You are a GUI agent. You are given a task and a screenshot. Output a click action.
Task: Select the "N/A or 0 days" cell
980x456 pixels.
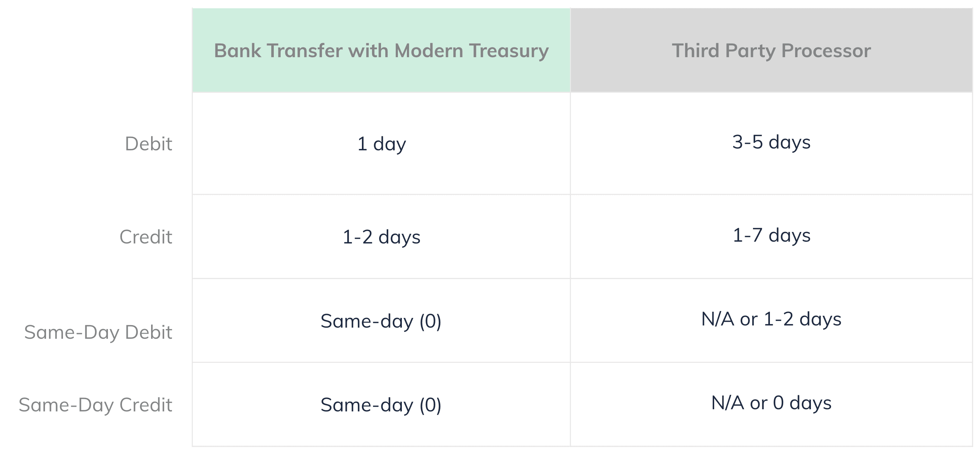tap(771, 403)
